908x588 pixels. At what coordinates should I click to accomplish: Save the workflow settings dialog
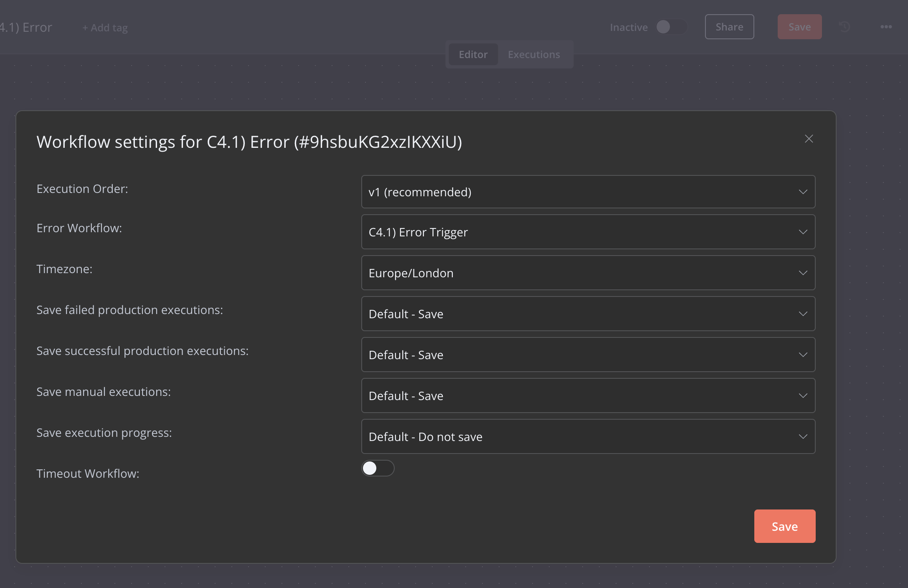tap(785, 526)
